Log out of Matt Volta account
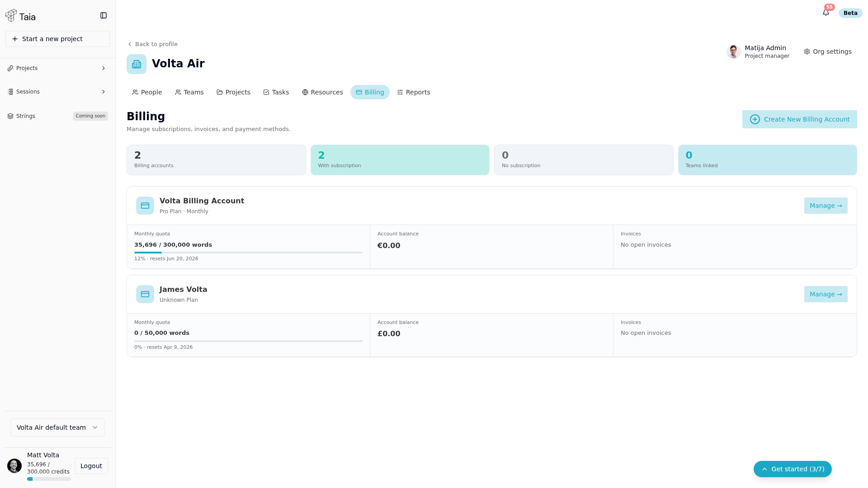 point(91,466)
